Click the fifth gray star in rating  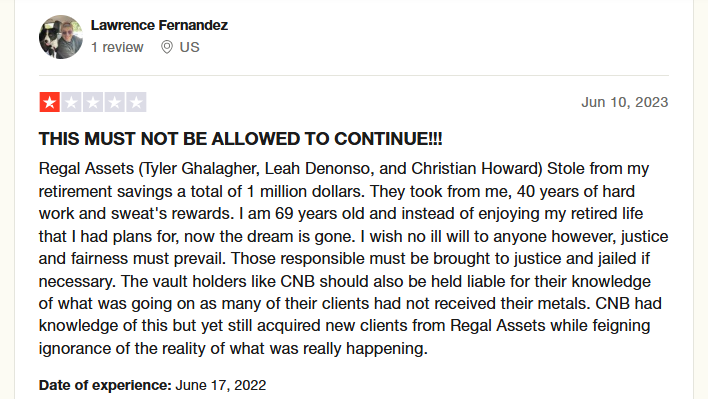point(136,102)
